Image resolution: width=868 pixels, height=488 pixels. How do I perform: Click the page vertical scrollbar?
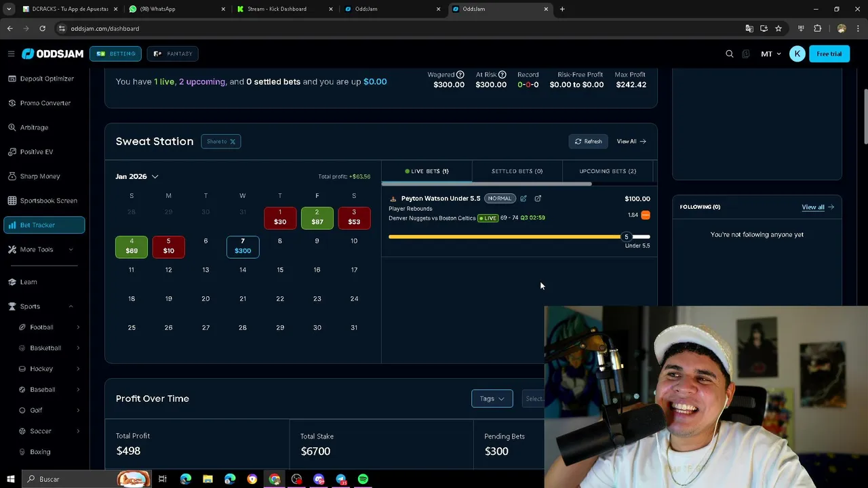click(x=865, y=115)
